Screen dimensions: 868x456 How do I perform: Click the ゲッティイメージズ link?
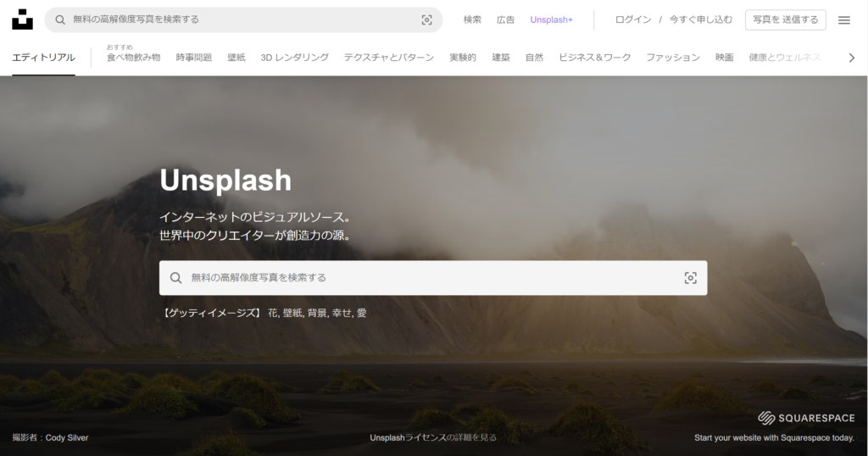(x=211, y=314)
